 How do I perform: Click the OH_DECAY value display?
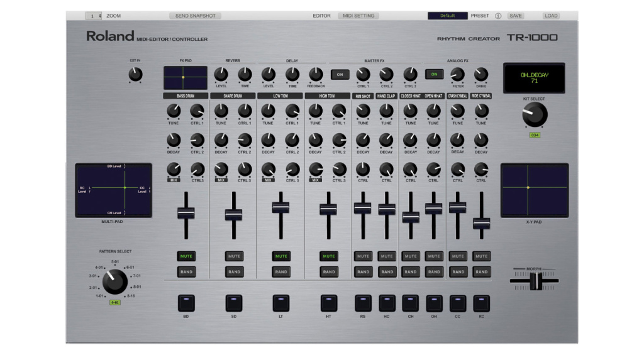[x=534, y=78]
